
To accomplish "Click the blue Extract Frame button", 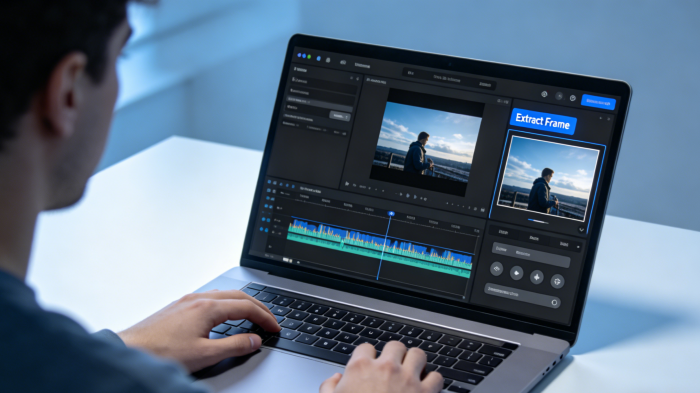I will click(x=543, y=121).
